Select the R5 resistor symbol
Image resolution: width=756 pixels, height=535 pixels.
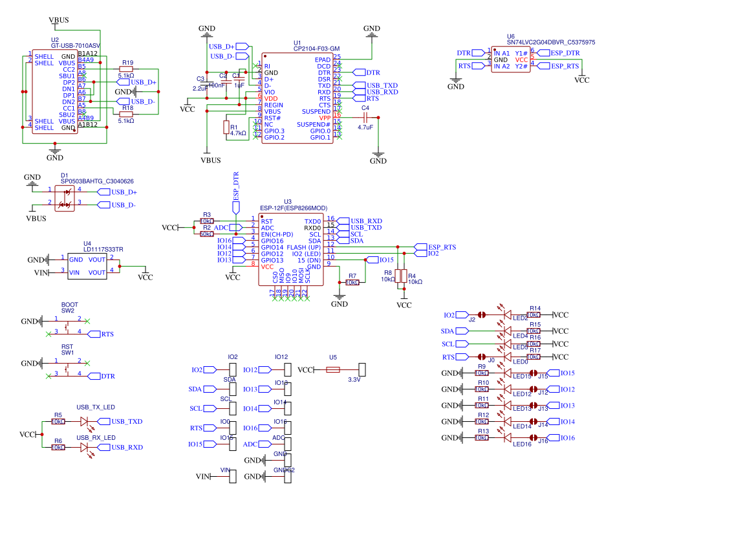[58, 422]
